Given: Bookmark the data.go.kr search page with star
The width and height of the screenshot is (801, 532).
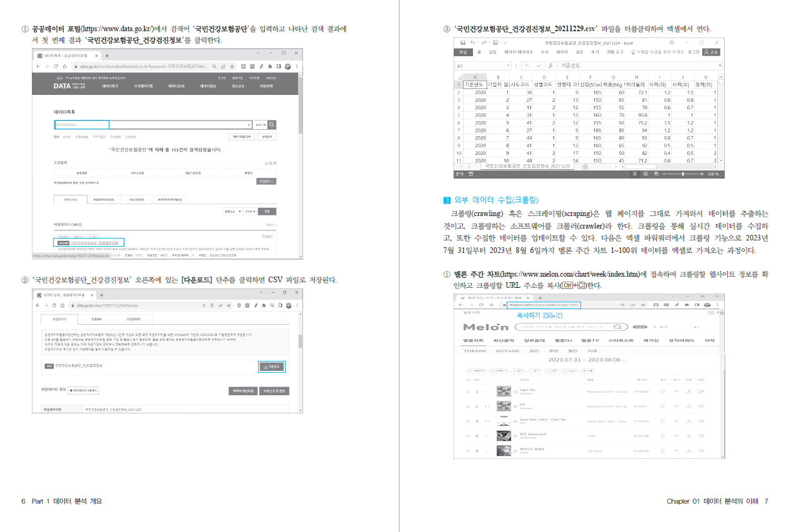Looking at the screenshot, I should coord(232,66).
